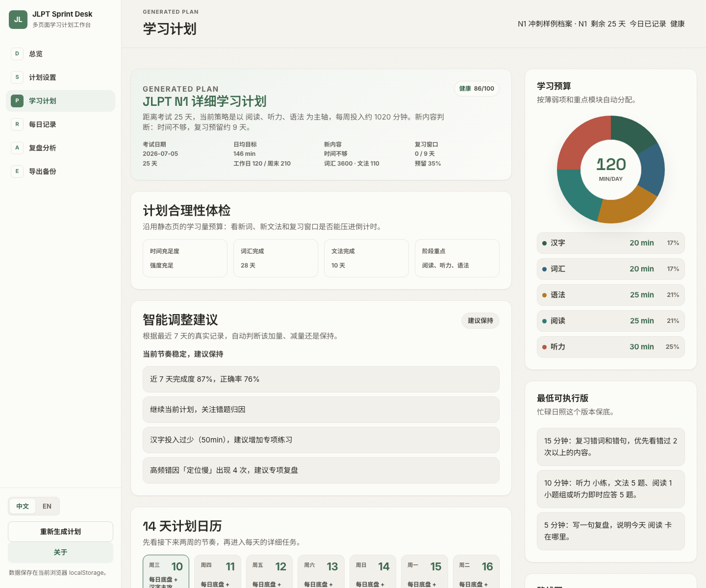Click the P icon beside 学习计划
This screenshot has width=706, height=588.
17,101
